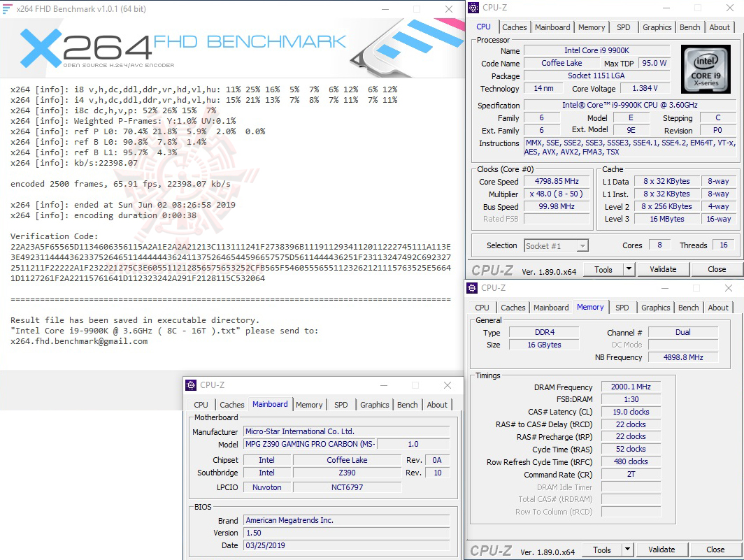744x560 pixels.
Task: Click Validate in the Memory CPU-Z window
Action: [x=661, y=550]
